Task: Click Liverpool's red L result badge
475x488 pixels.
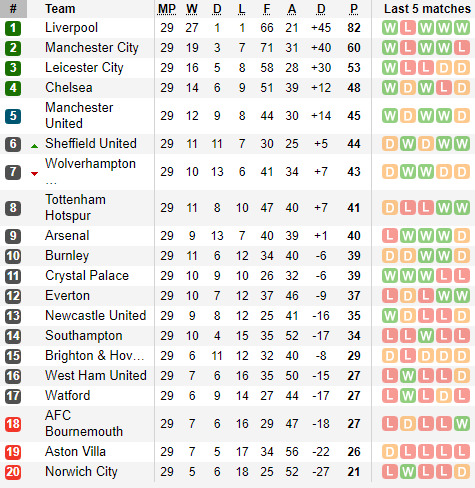Action: click(x=408, y=28)
